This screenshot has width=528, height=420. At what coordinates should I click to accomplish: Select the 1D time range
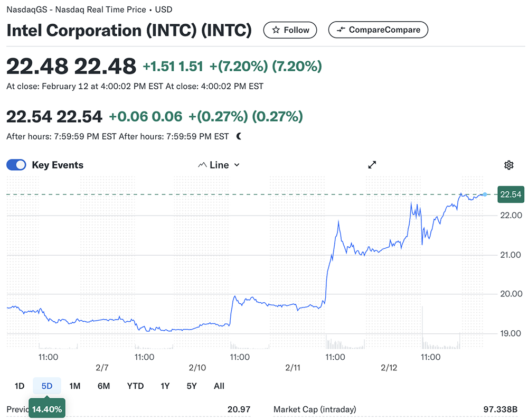coord(19,386)
